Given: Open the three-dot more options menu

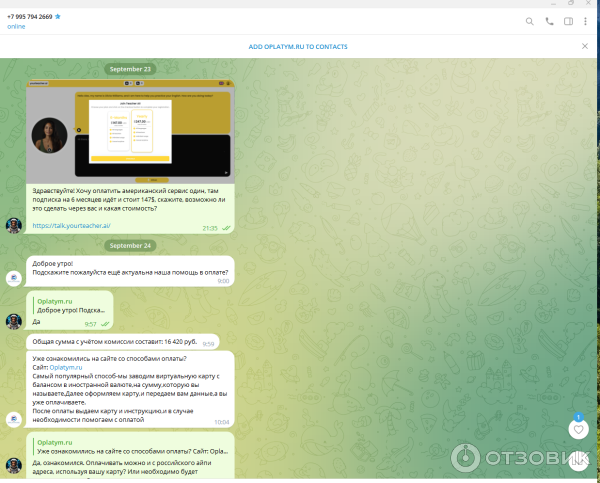Looking at the screenshot, I should point(586,21).
